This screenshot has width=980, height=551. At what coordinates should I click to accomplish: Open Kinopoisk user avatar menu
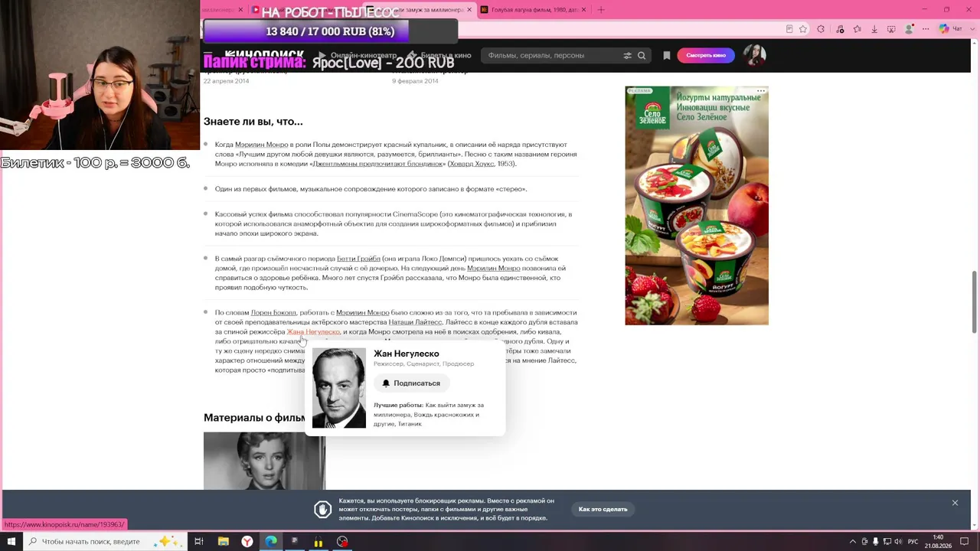coord(754,55)
